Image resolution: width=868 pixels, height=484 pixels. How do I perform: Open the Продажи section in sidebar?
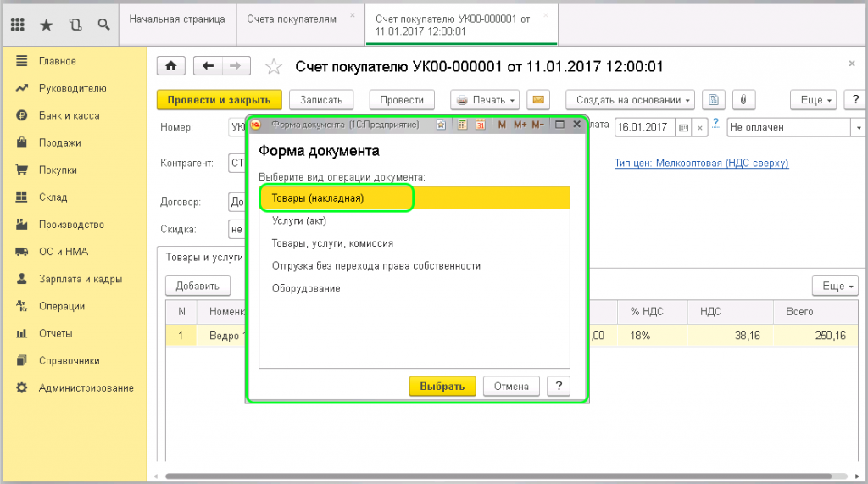pos(59,142)
